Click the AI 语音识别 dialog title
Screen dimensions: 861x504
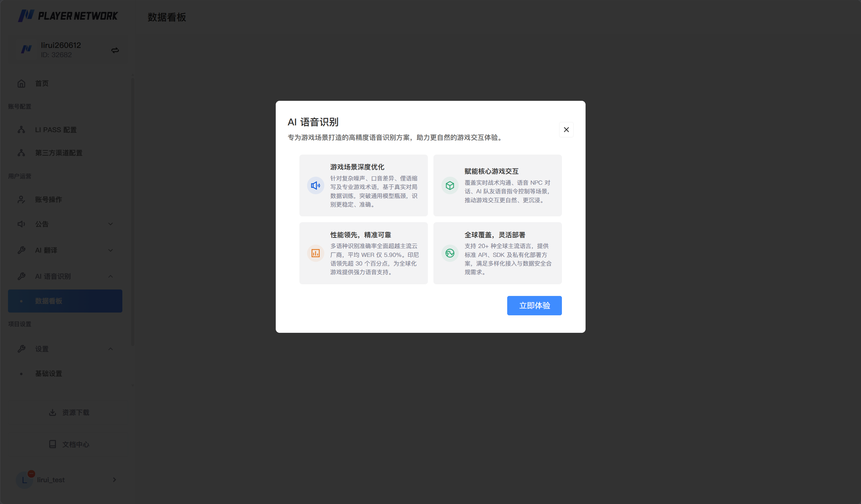[x=313, y=122]
